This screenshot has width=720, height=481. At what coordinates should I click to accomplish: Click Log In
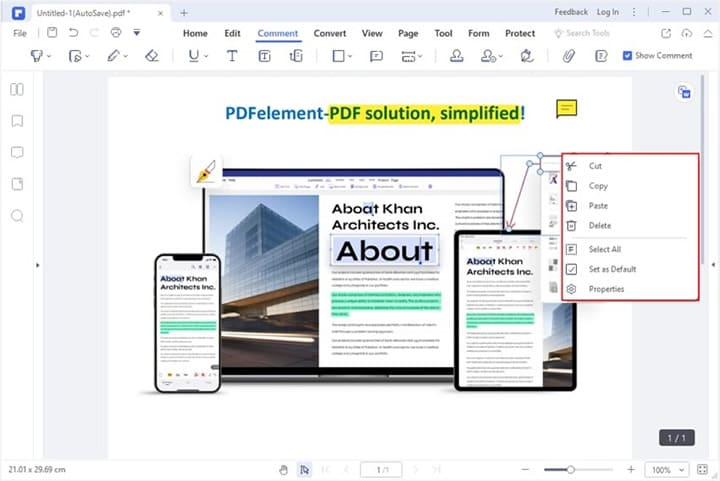coord(608,12)
